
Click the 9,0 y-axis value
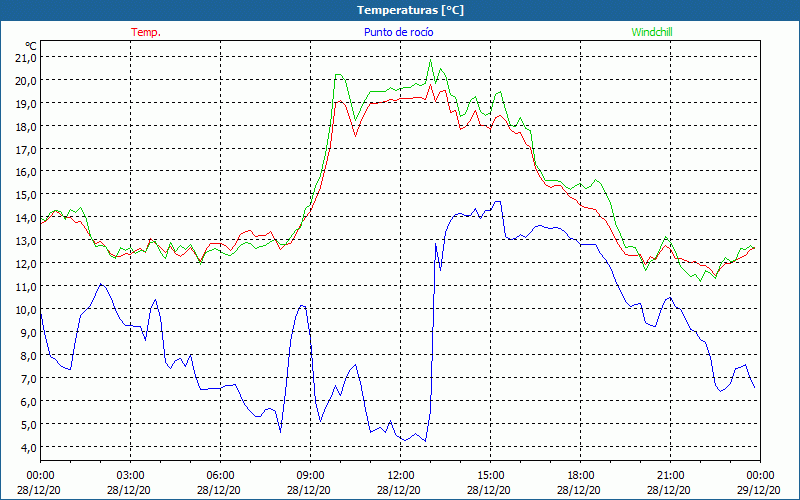28,332
